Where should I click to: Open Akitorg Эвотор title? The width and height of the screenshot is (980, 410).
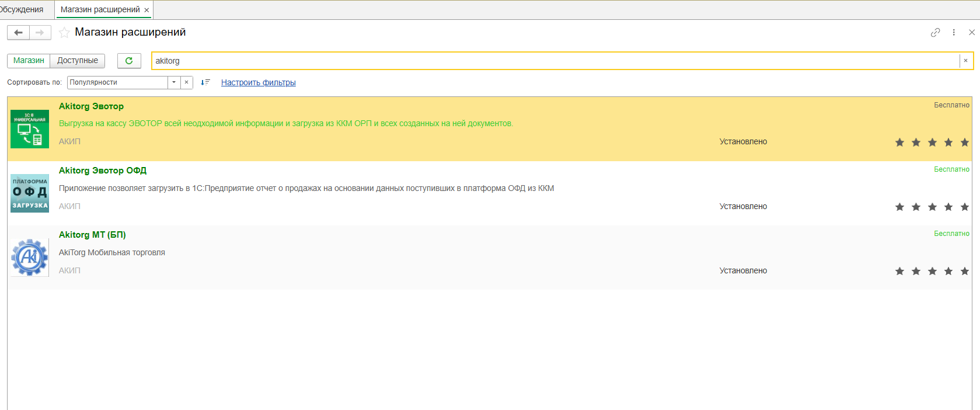click(x=91, y=106)
